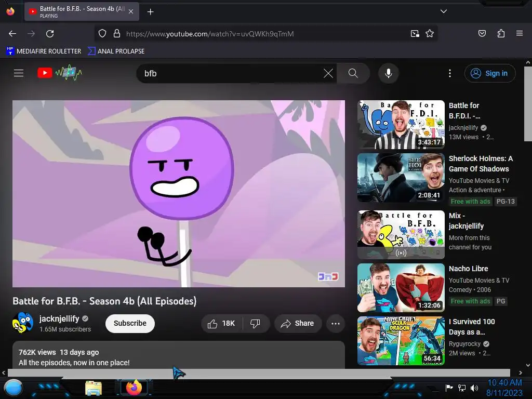The image size is (532, 399).
Task: Open a new tab with plus button
Action: pos(150,12)
